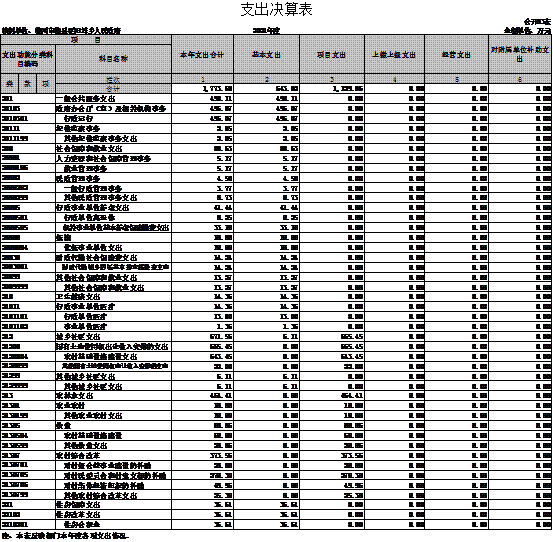Screen dimensions: 553x542
Task: Select the 一般公共服务支出 row name cell
Action: coord(113,98)
